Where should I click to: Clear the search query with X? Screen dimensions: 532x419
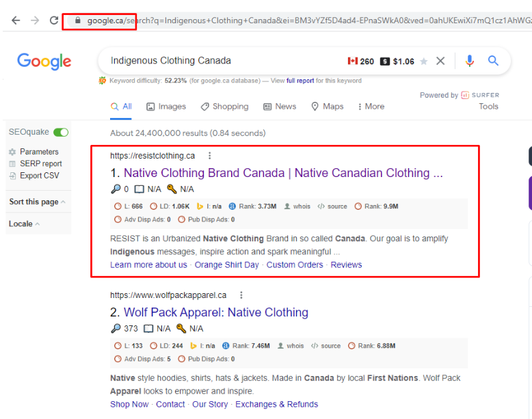tap(440, 61)
